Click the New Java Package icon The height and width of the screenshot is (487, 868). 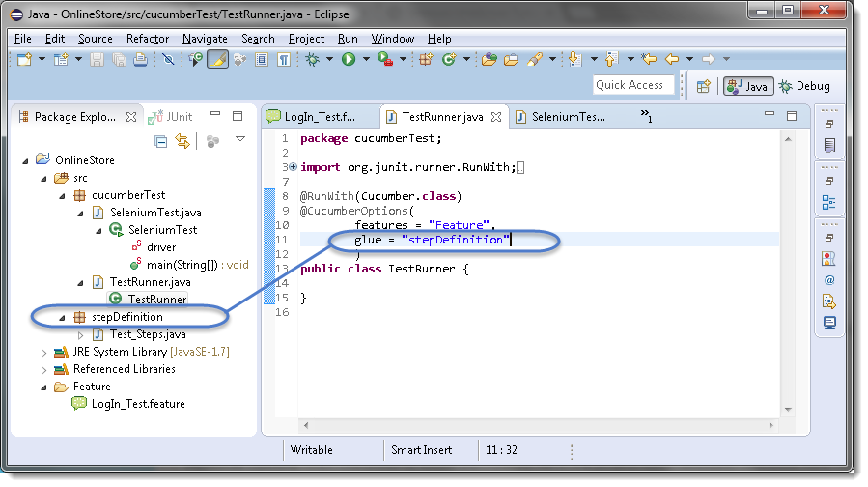(426, 59)
